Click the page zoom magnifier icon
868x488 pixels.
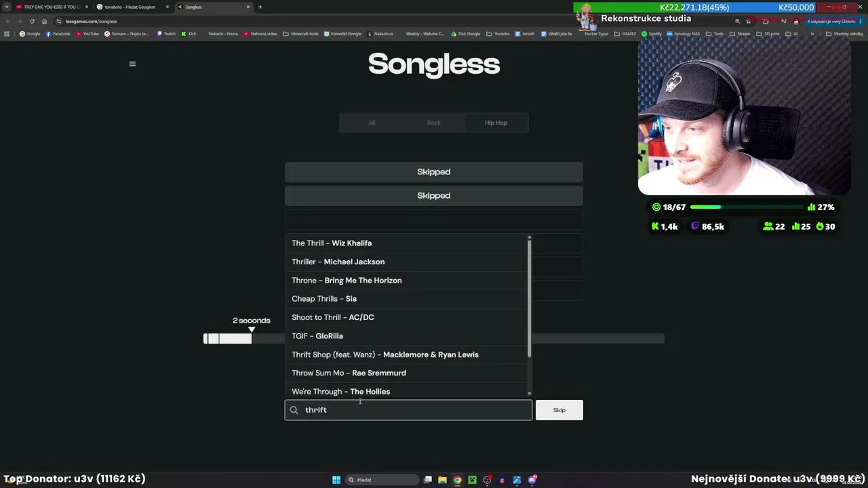coord(738,21)
